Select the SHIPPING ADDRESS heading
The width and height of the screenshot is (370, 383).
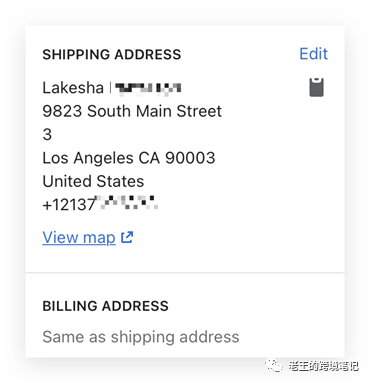[112, 54]
